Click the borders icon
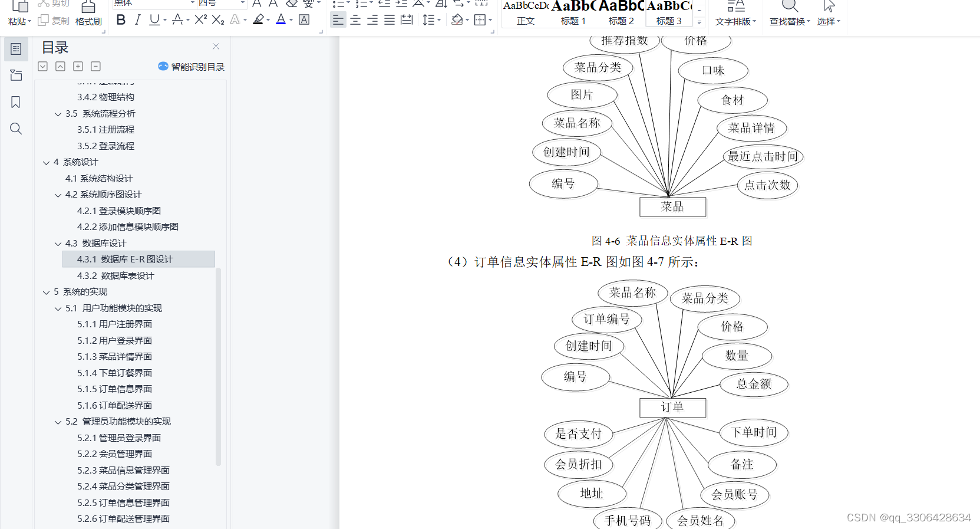This screenshot has height=529, width=980. click(x=480, y=20)
